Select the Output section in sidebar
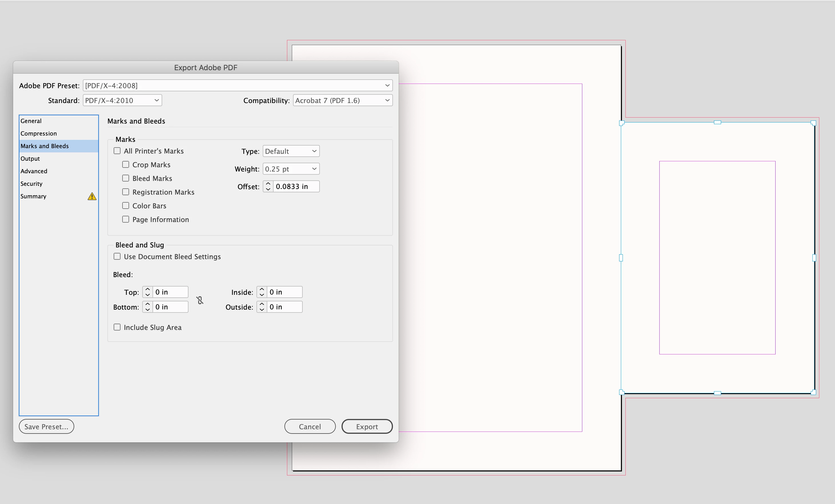The image size is (835, 504). pos(30,158)
